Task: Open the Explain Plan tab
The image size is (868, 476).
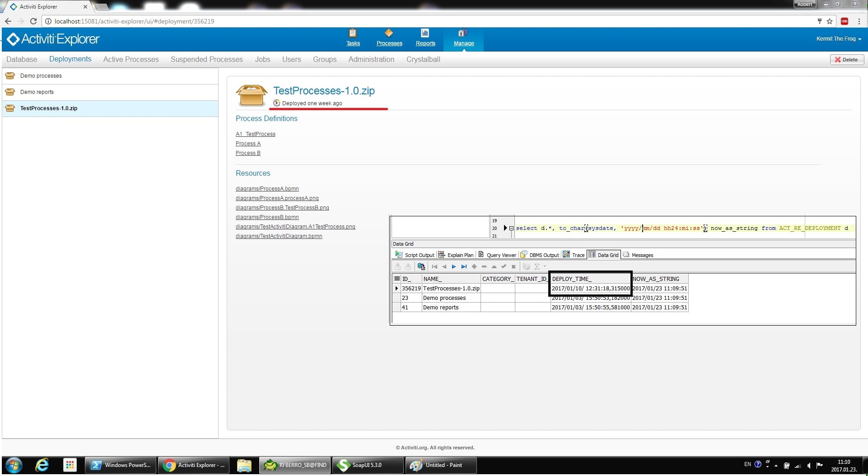Action: pos(456,255)
